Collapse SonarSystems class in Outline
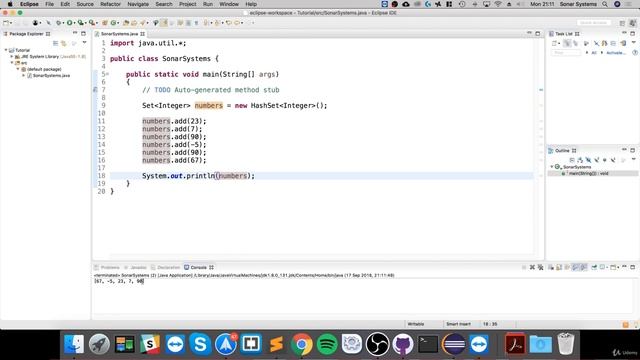 [x=552, y=167]
